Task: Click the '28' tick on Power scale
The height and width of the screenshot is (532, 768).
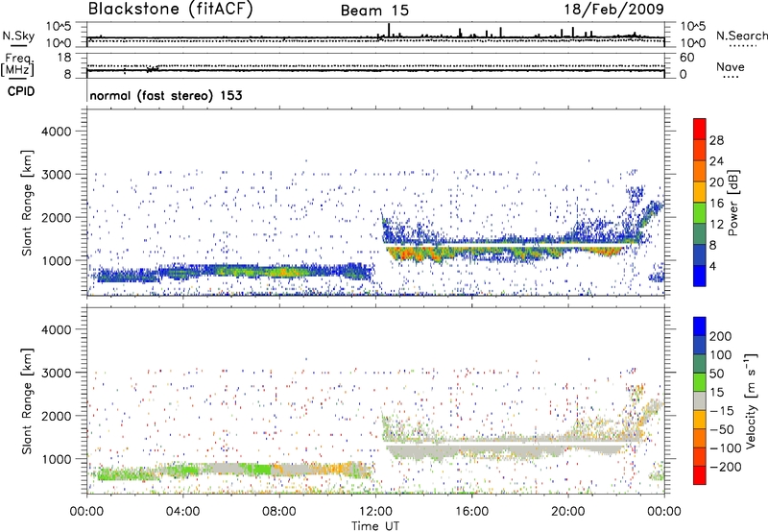Action: (x=716, y=140)
